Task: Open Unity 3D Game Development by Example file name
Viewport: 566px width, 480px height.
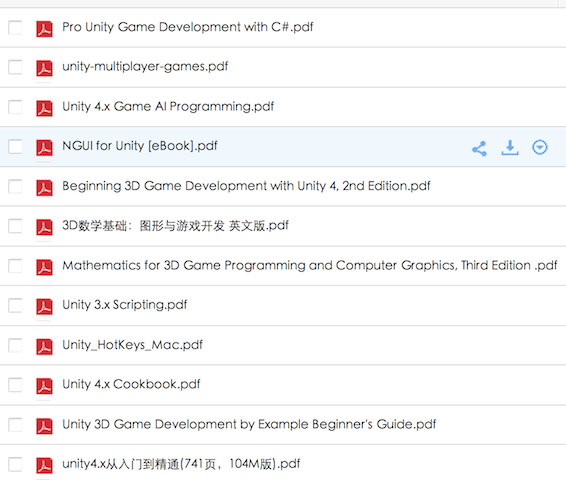Action: point(249,424)
